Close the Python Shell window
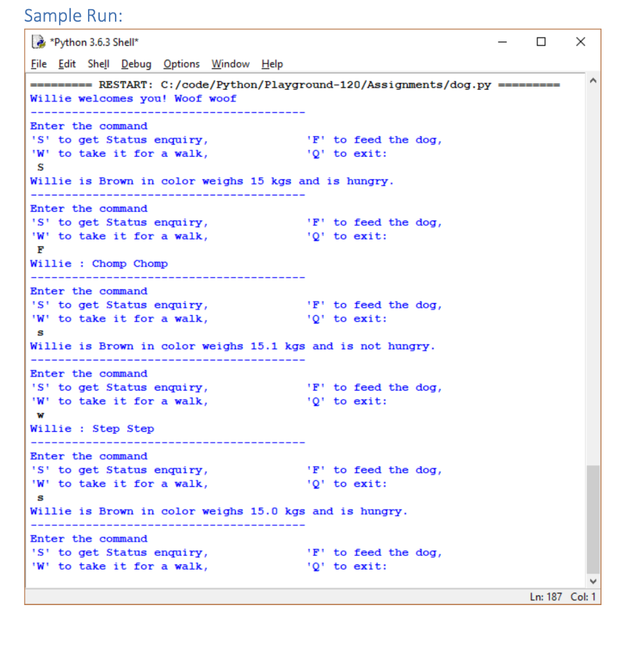633x672 pixels. tap(580, 42)
